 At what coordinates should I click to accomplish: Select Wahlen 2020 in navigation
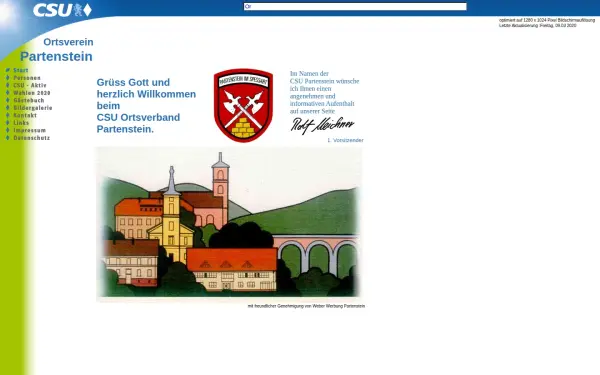pos(32,93)
